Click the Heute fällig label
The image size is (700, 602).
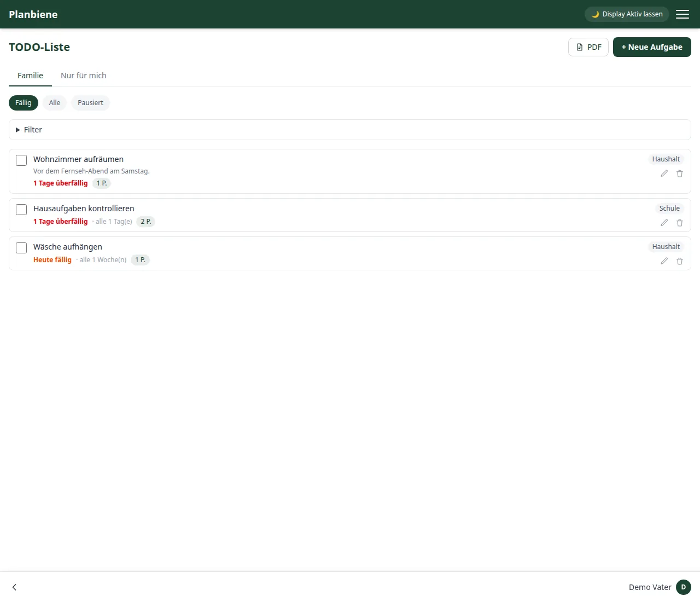(52, 260)
